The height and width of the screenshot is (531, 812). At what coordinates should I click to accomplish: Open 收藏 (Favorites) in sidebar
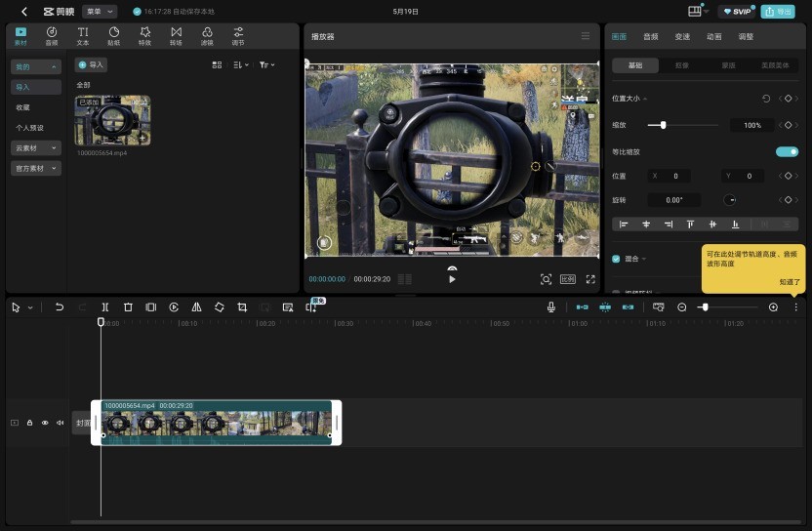[22, 107]
